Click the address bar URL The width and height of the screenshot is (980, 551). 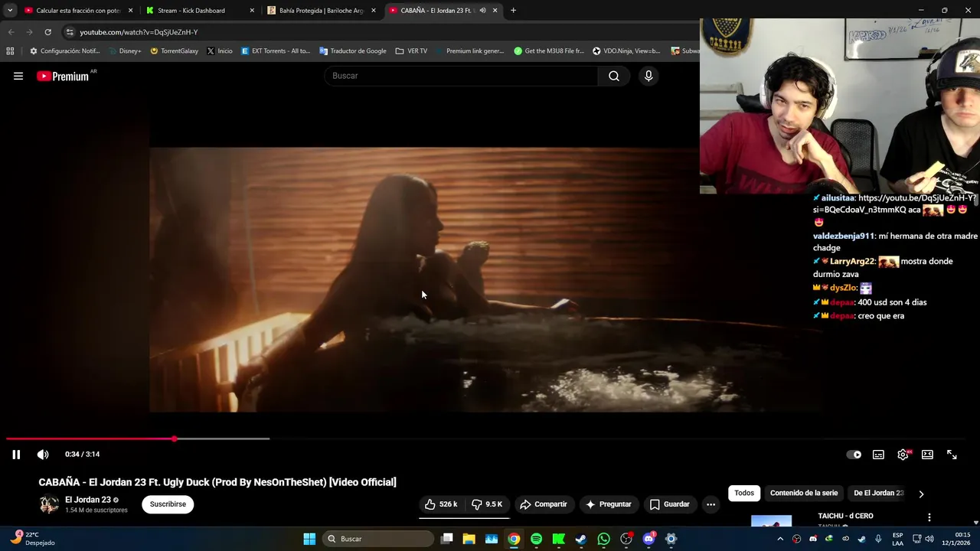[139, 32]
